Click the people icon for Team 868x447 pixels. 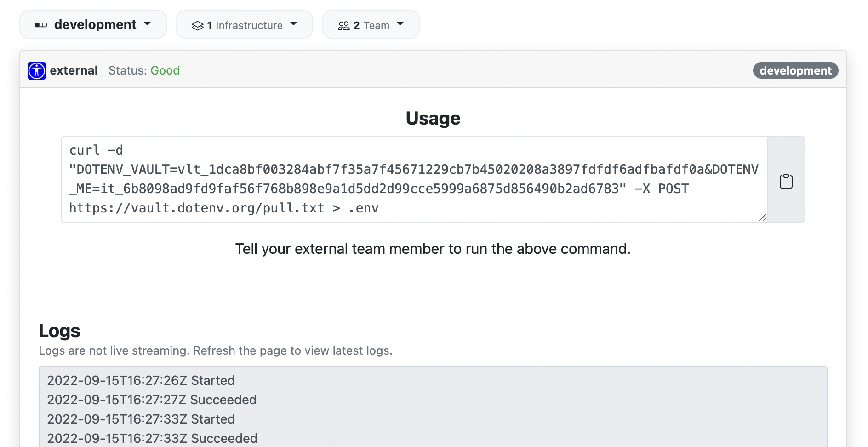[344, 26]
